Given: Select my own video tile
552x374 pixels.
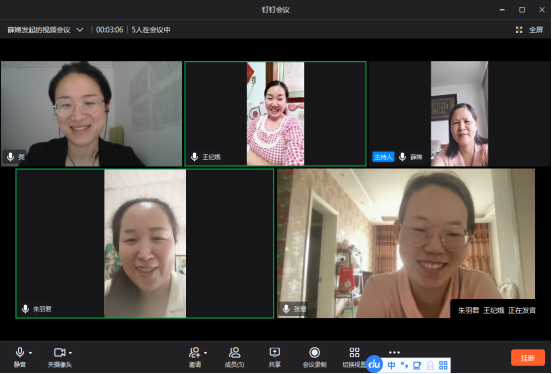Looking at the screenshot, I should (x=92, y=113).
